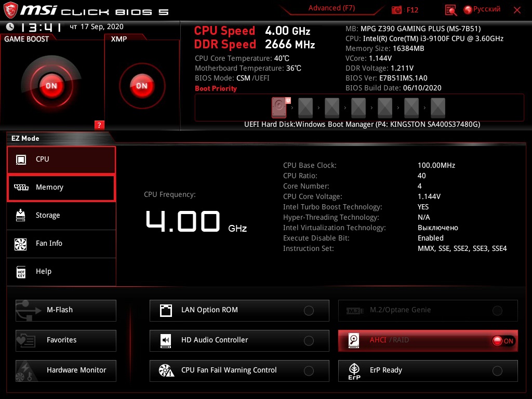Open Favorites menu
532x399 pixels.
coord(66,341)
